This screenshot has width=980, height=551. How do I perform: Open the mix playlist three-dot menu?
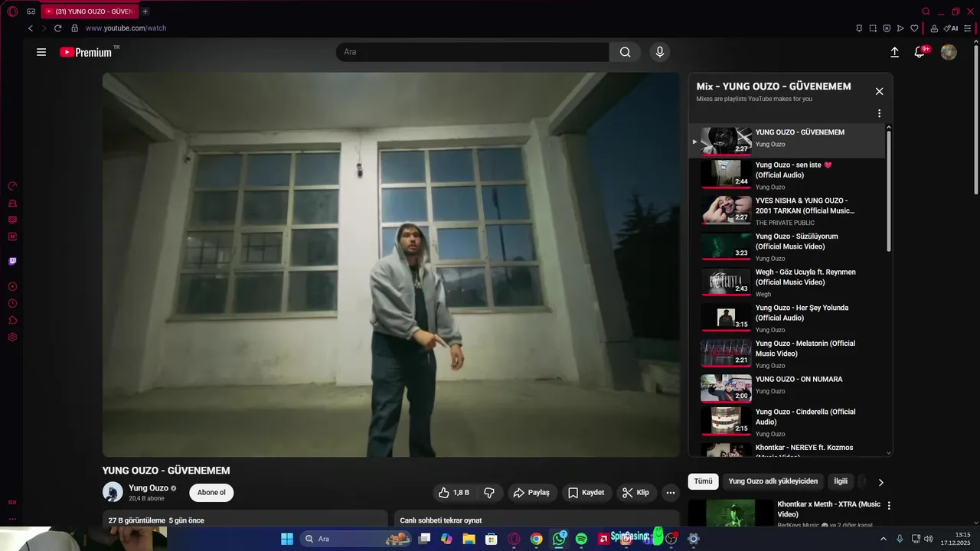(879, 113)
